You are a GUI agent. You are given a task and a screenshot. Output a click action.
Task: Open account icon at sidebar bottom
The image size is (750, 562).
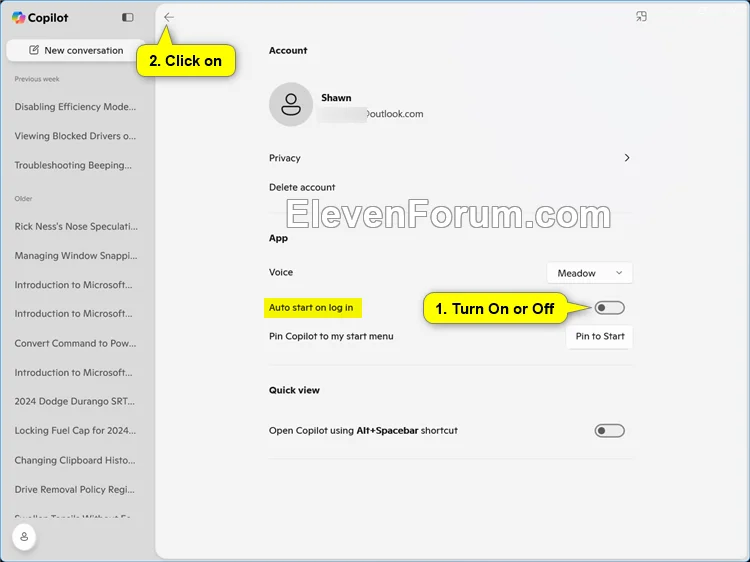[24, 537]
